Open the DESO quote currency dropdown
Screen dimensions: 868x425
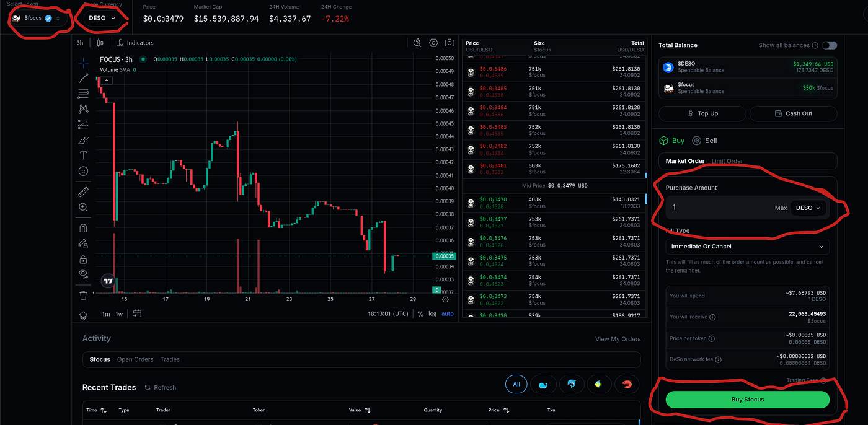tap(102, 18)
